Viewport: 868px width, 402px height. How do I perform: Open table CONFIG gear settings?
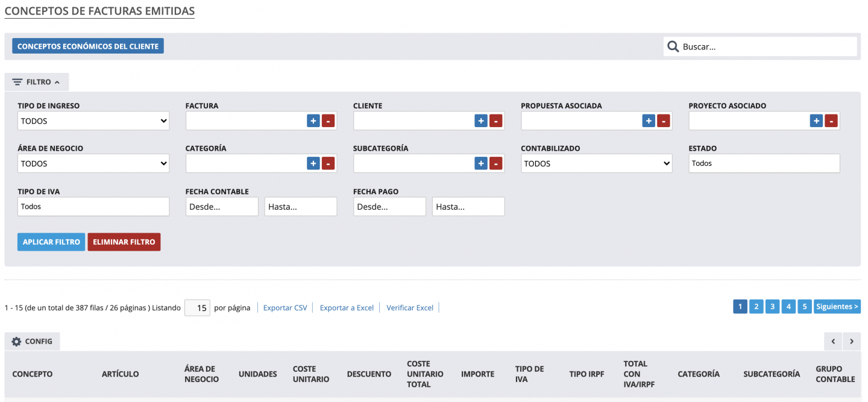pyautogui.click(x=33, y=342)
